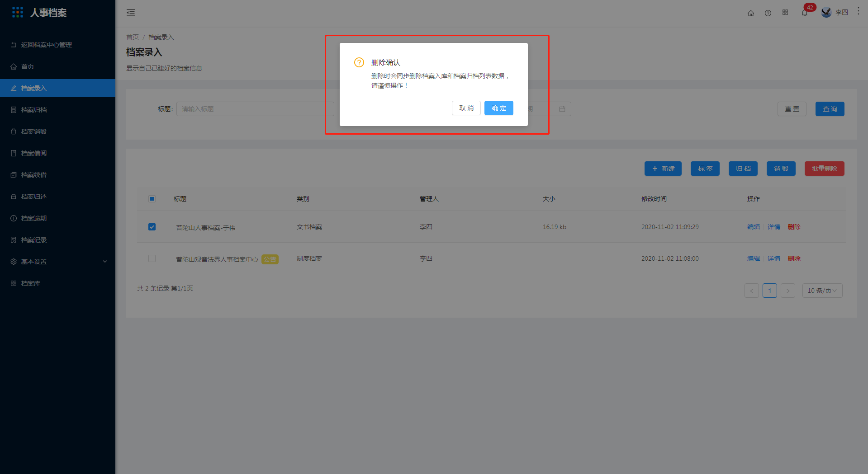This screenshot has width=868, height=474.
Task: Click the calendar icon in the date field
Action: pos(562,109)
